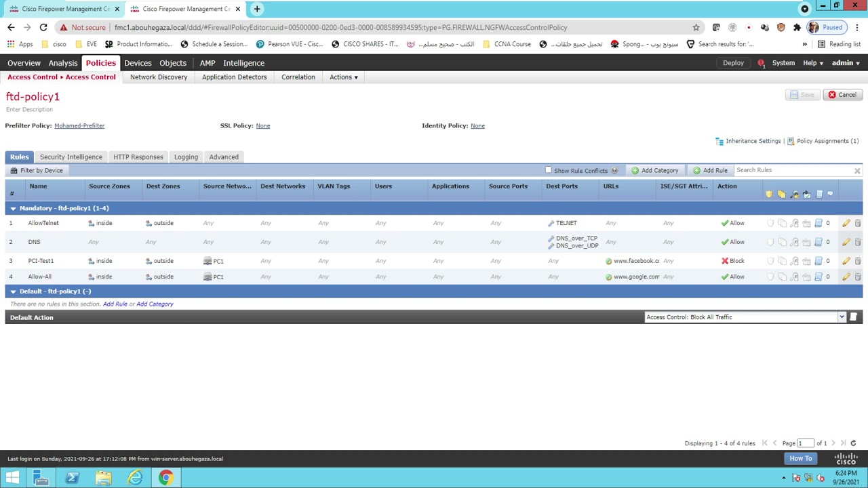This screenshot has height=488, width=868.
Task: Click the SSL Policy None link
Action: (263, 126)
